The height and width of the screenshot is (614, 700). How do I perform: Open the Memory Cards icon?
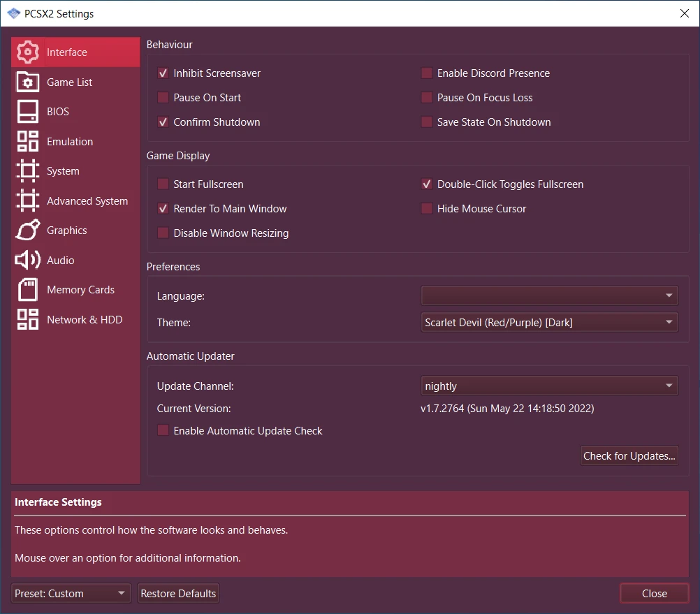[x=28, y=290]
